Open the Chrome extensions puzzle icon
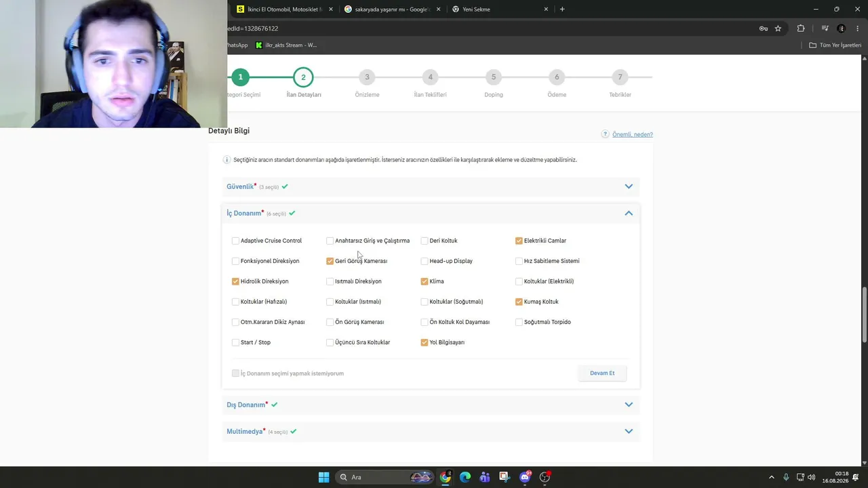The height and width of the screenshot is (488, 868). click(x=801, y=28)
